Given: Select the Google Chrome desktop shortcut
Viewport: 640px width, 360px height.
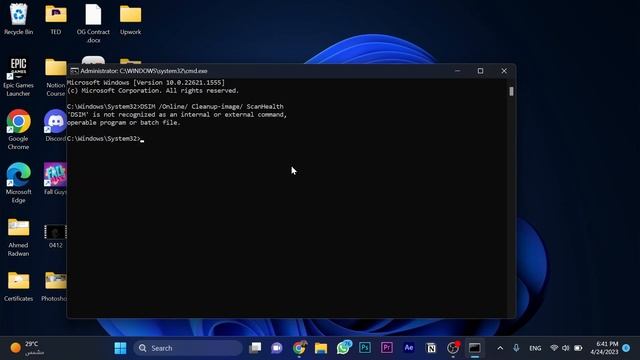Looking at the screenshot, I should point(18,129).
